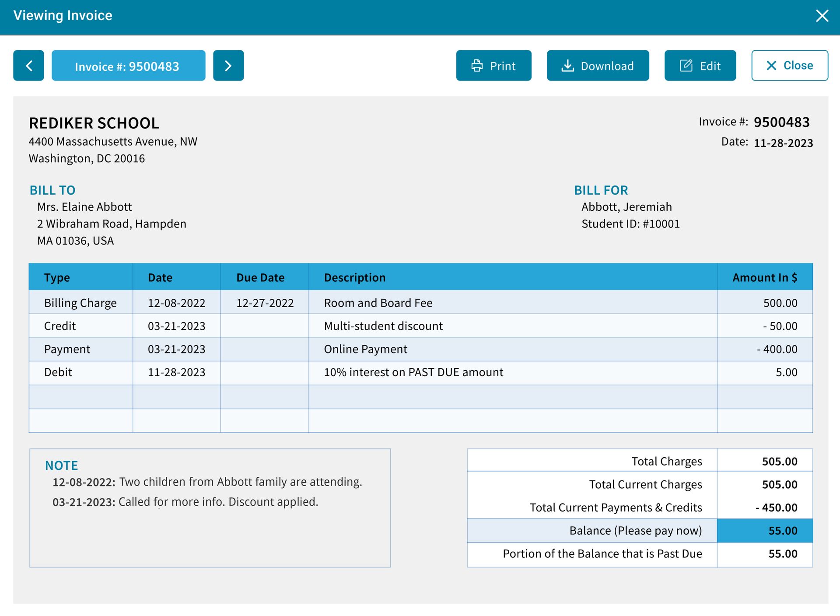Click the Due Date column header
Screen dimensions: 840x616
(x=260, y=277)
